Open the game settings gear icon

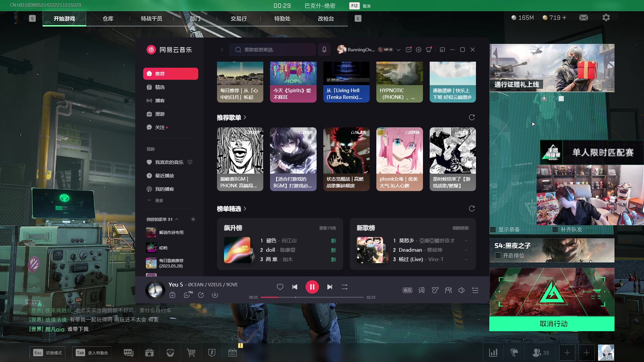[606, 17]
